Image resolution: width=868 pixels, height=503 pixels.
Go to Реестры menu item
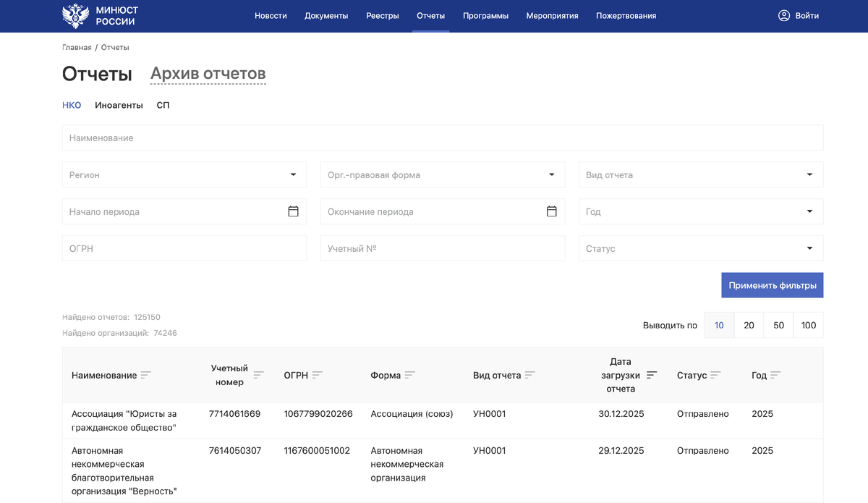(x=383, y=16)
